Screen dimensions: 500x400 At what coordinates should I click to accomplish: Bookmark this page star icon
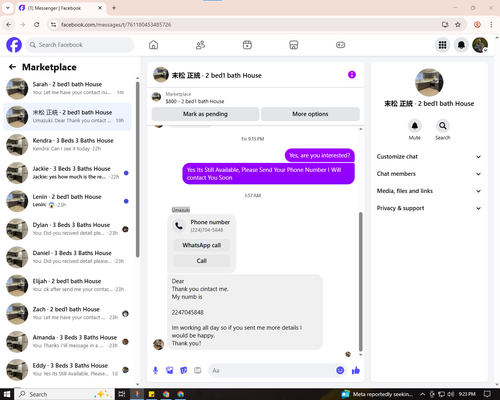click(458, 25)
